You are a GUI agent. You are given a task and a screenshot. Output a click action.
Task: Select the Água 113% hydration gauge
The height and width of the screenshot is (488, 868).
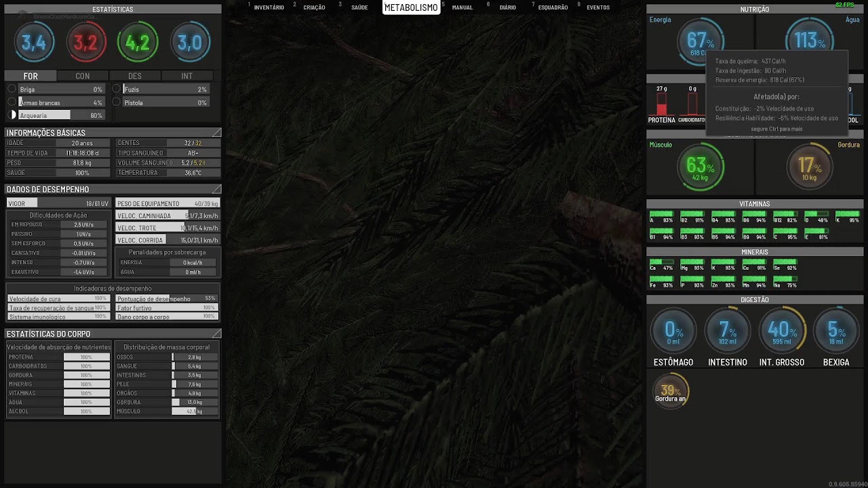(x=810, y=41)
